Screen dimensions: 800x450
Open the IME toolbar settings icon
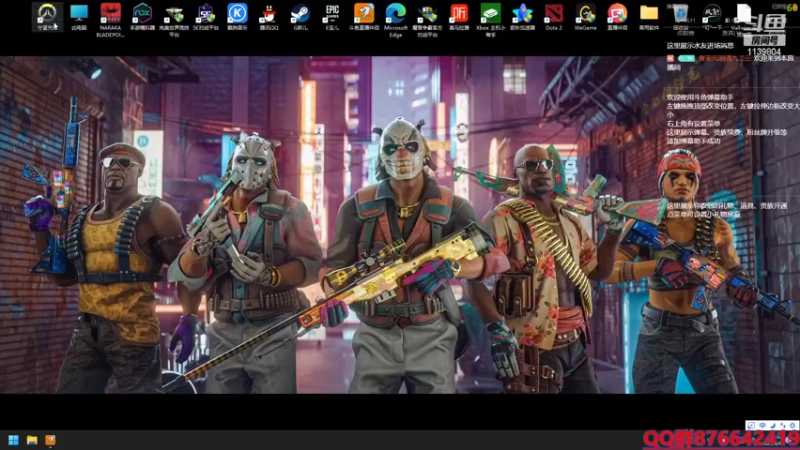pos(792,425)
